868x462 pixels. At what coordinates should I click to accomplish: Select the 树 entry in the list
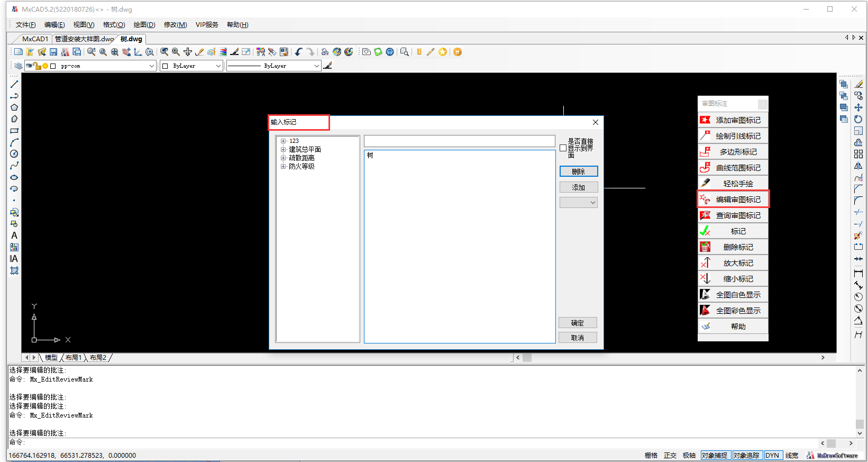370,155
